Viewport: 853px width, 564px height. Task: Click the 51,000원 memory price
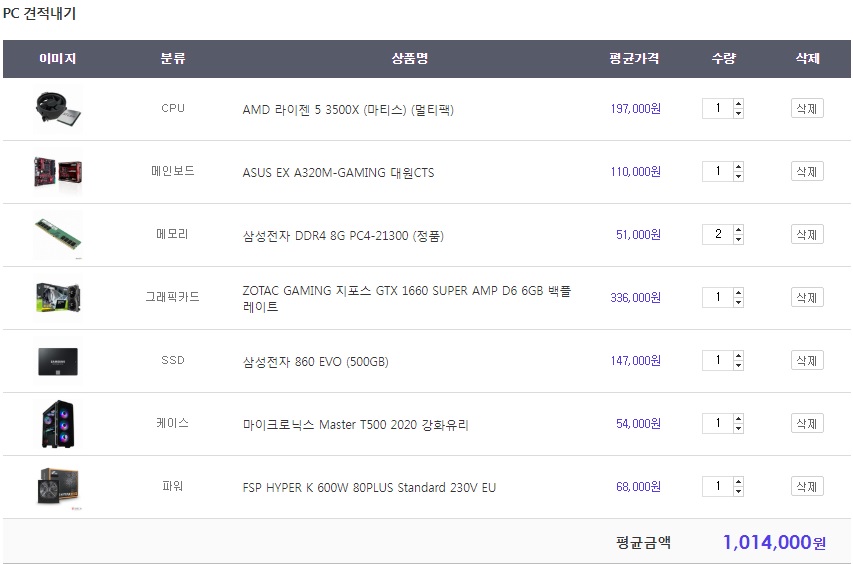coord(638,235)
